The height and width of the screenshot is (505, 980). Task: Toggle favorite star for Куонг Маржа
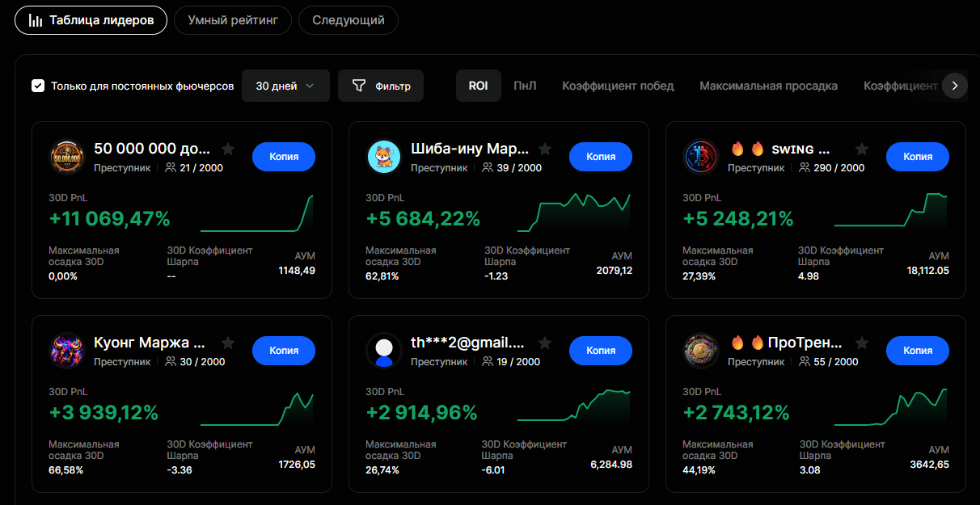coord(228,343)
